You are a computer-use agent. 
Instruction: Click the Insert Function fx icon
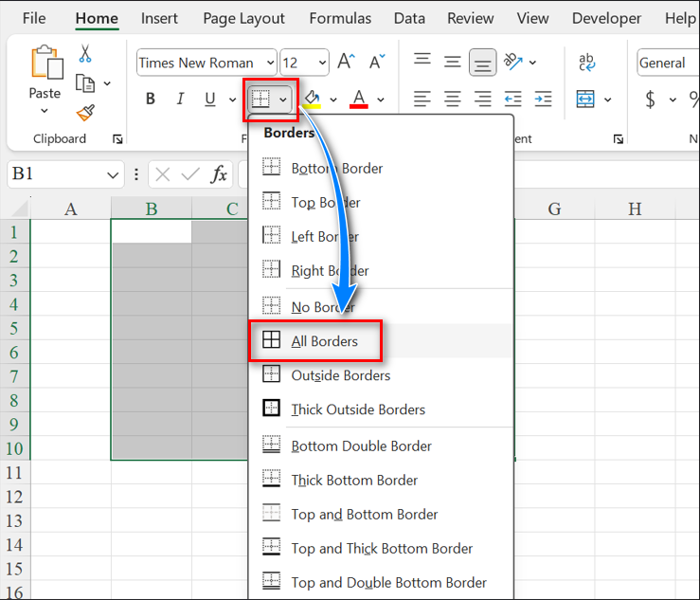point(219,174)
